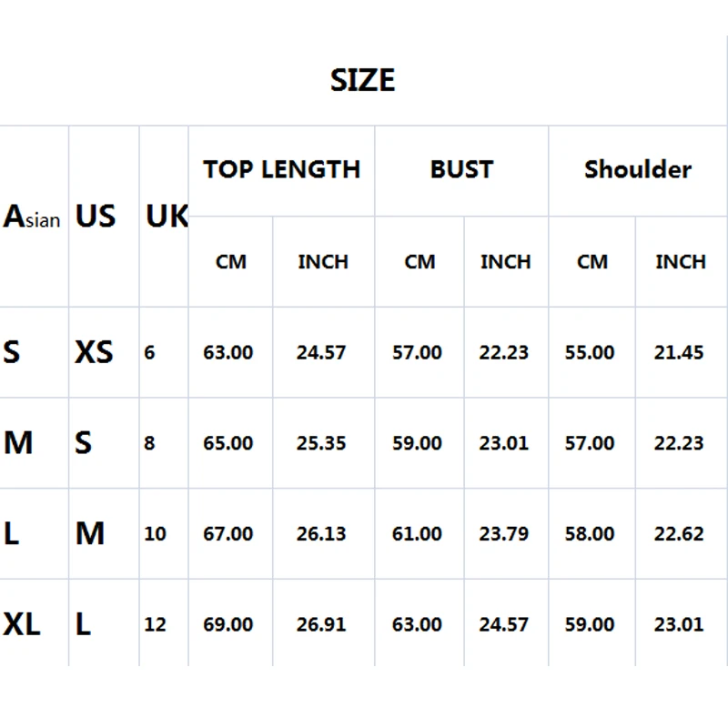Click shoulder 59.00 cm value
The height and width of the screenshot is (728, 728).
click(590, 624)
